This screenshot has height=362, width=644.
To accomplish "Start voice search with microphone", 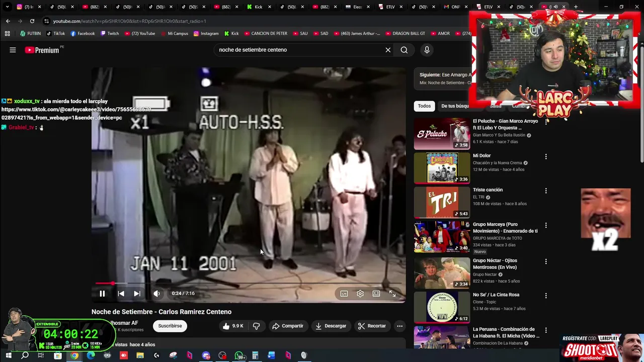I will pyautogui.click(x=427, y=50).
